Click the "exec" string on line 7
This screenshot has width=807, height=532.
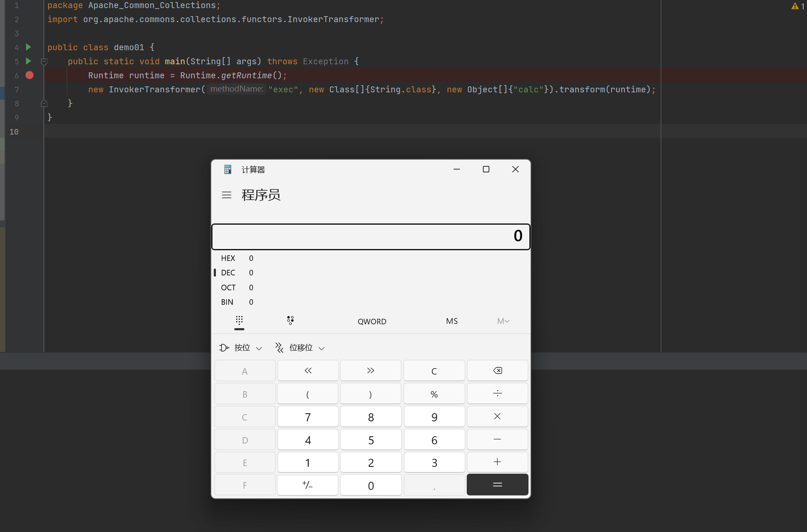283,89
